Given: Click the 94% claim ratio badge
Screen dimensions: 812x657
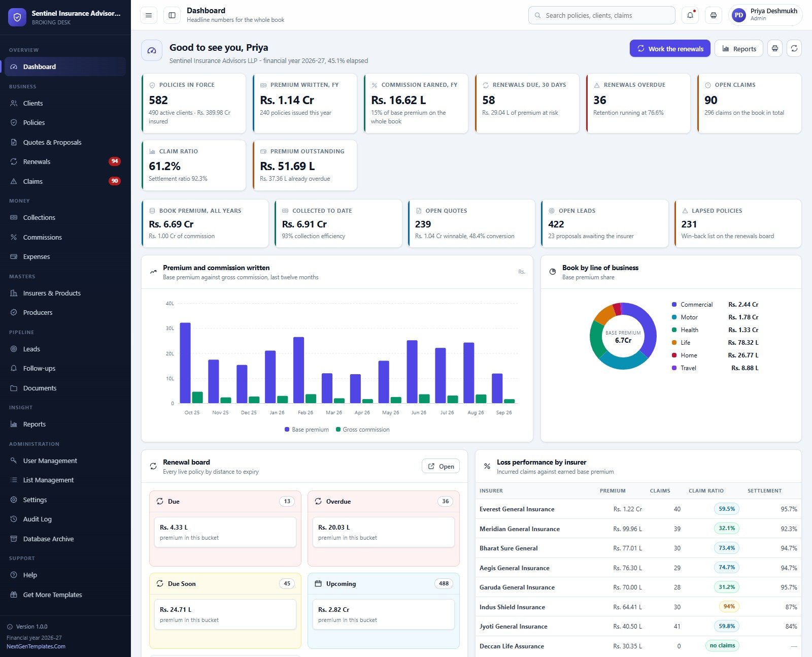Looking at the screenshot, I should point(729,606).
